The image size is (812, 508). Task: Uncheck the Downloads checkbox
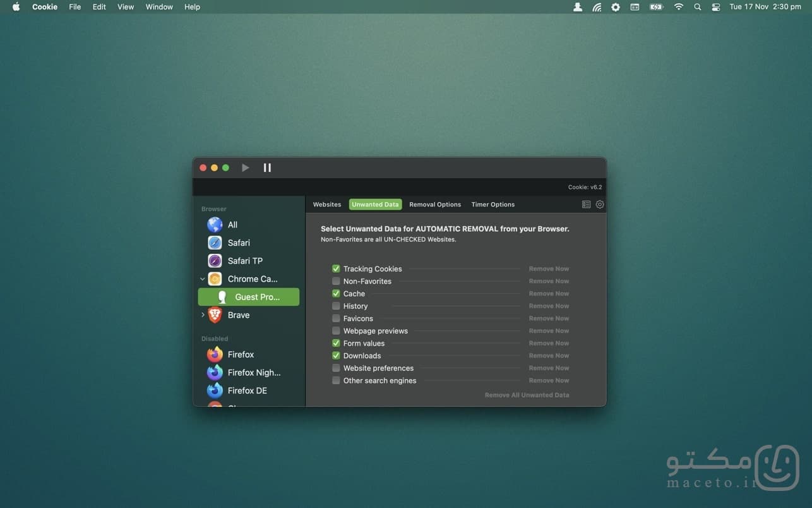pyautogui.click(x=336, y=356)
